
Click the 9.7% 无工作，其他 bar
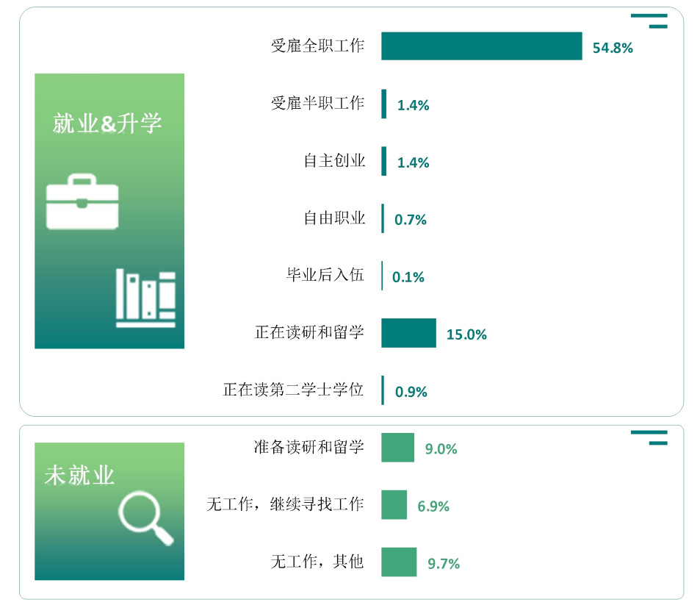point(399,562)
